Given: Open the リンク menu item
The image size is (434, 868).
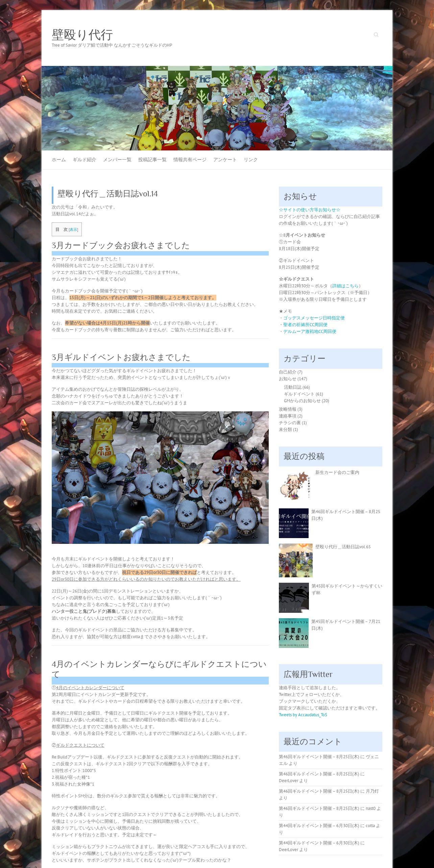Looking at the screenshot, I should (x=251, y=160).
